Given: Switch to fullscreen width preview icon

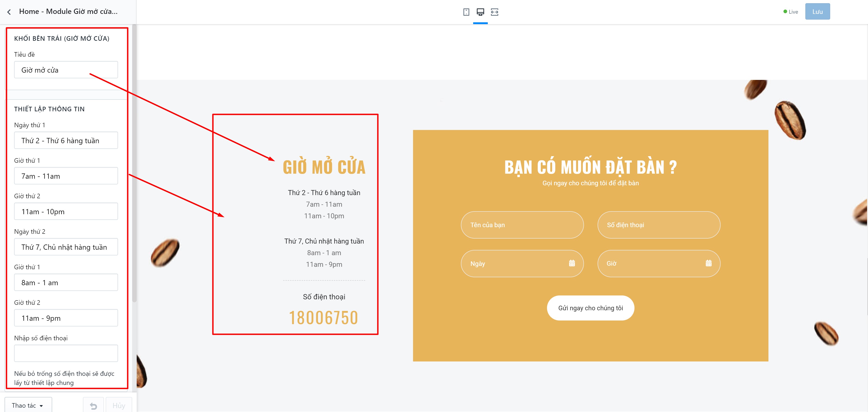Looking at the screenshot, I should (x=494, y=12).
